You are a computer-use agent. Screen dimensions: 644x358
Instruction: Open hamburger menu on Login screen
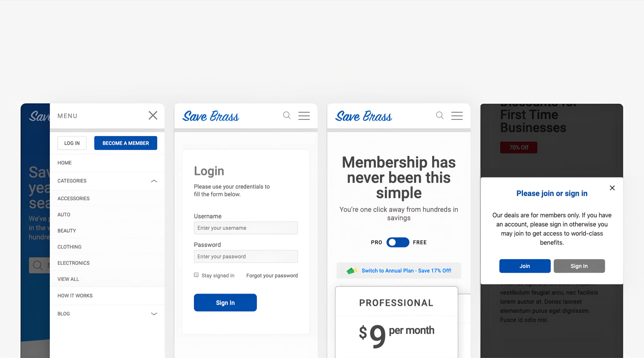tap(304, 116)
